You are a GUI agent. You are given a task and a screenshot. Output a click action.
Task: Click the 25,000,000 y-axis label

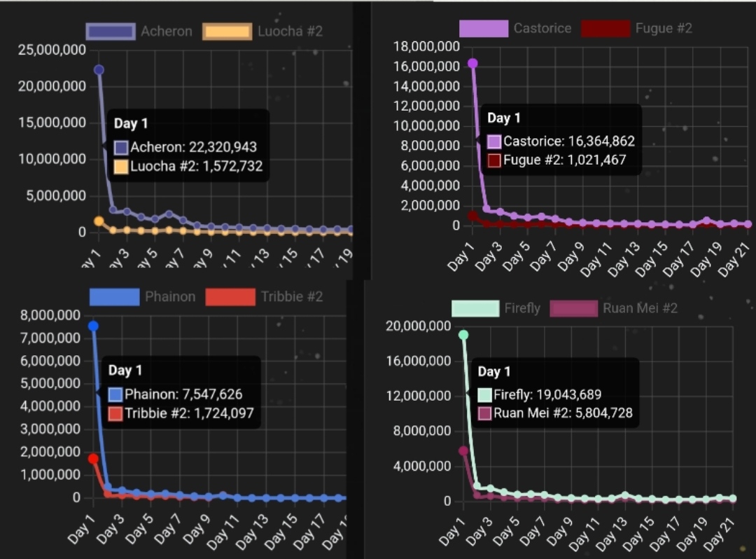52,50
